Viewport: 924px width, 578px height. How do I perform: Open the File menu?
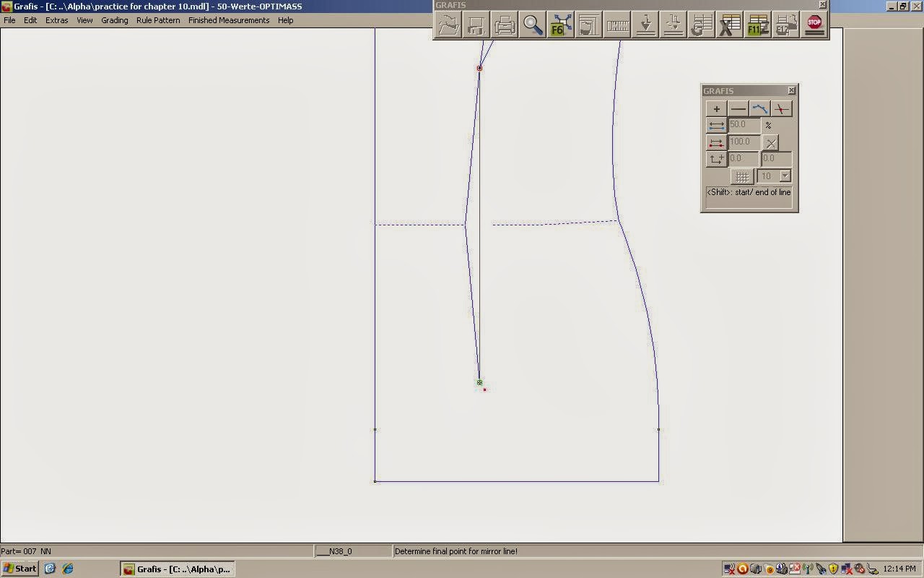[x=9, y=20]
